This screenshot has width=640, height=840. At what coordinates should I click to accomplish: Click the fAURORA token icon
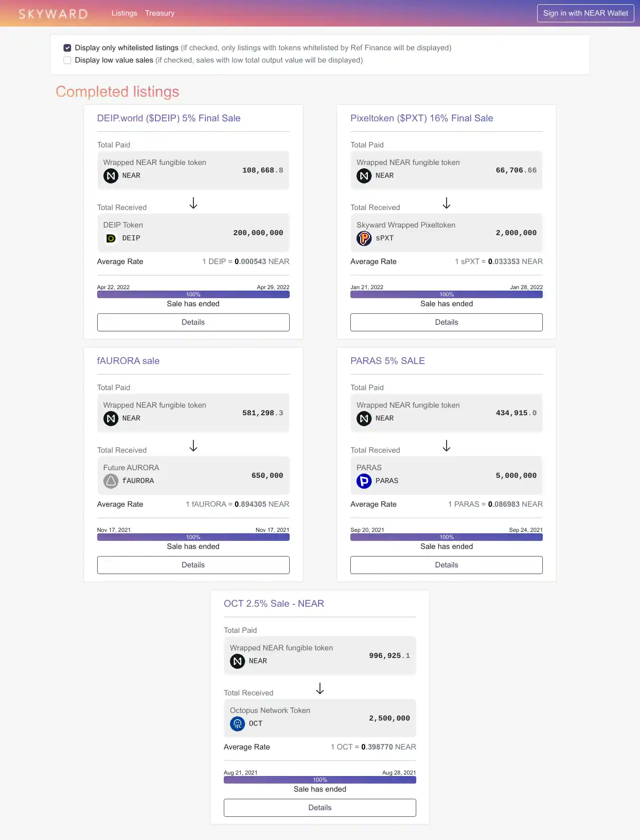pyautogui.click(x=111, y=481)
